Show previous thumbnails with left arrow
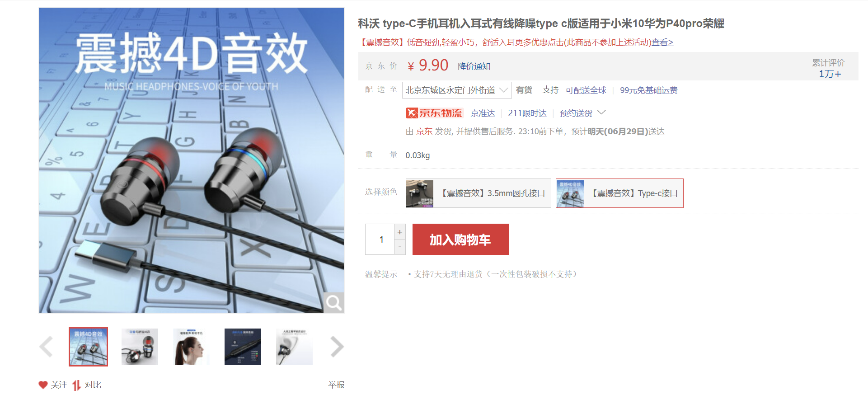Screen dimensions: 868x404 pos(46,347)
